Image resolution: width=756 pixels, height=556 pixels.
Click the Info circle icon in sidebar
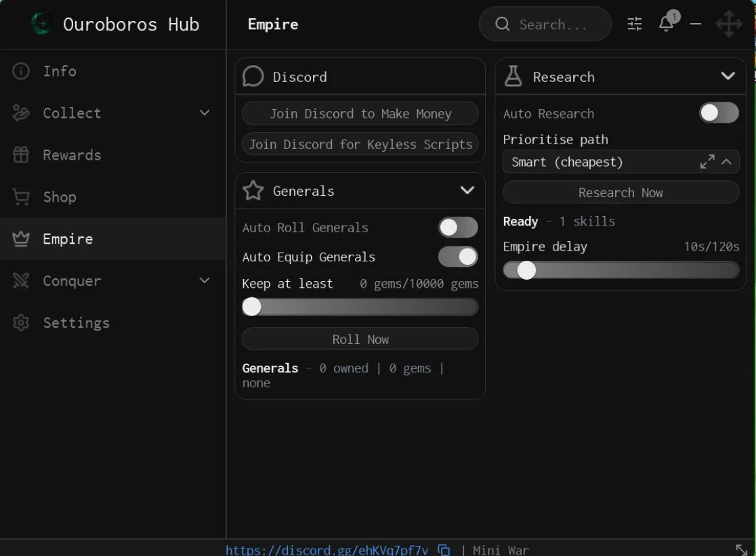pos(21,71)
